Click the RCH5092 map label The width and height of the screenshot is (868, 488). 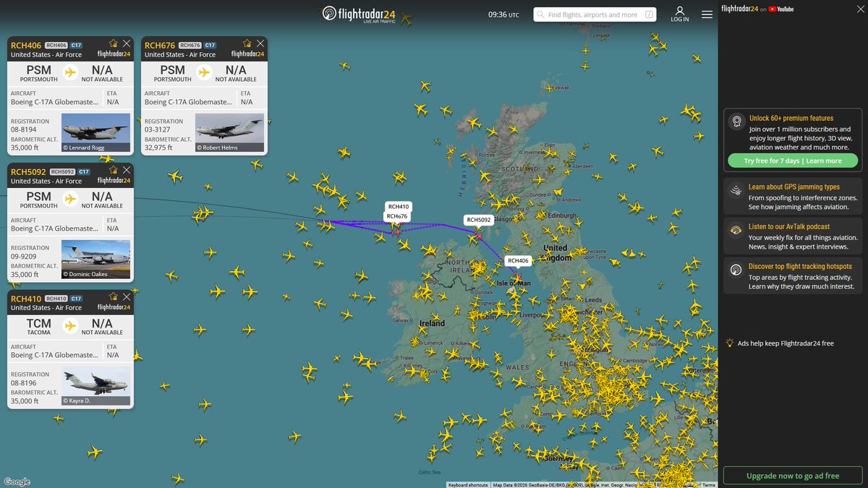[479, 220]
